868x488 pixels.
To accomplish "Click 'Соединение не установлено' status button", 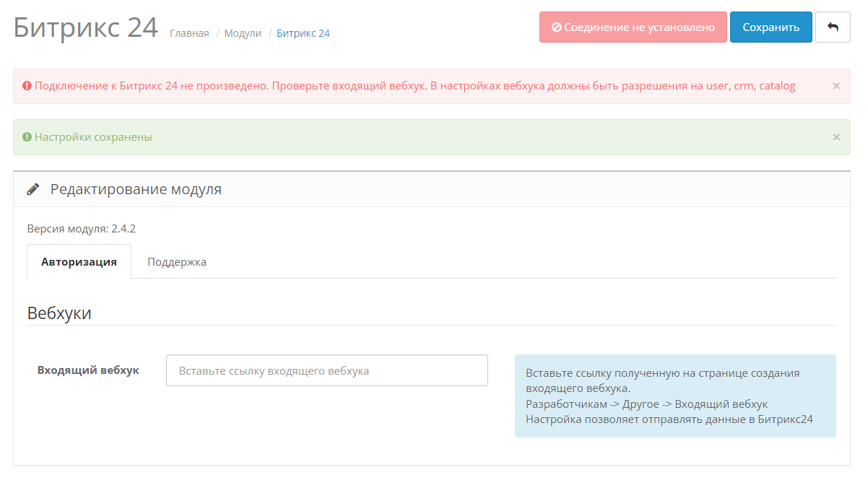I will pyautogui.click(x=633, y=27).
